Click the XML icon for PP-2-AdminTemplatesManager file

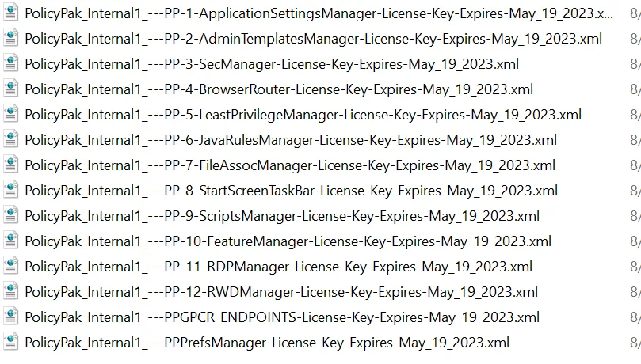pos(10,38)
